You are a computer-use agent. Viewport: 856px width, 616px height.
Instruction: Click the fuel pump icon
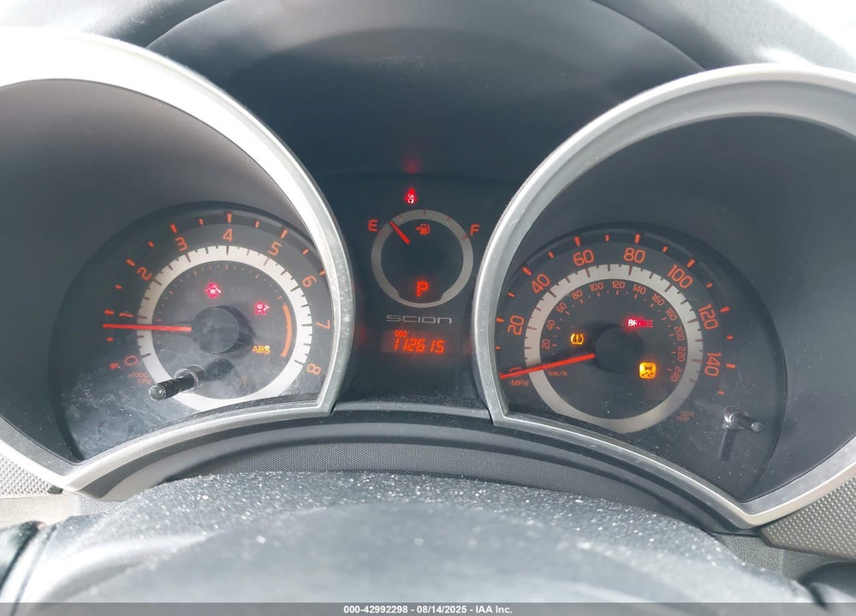422,229
